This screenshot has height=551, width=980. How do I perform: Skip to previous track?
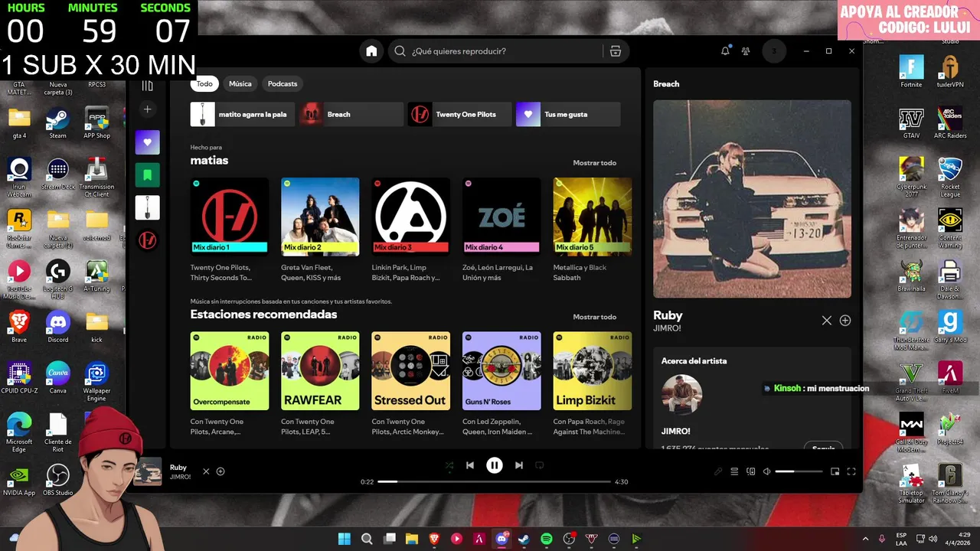pos(470,465)
